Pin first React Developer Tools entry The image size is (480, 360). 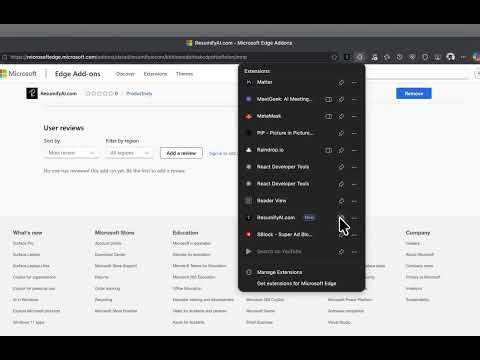(341, 167)
